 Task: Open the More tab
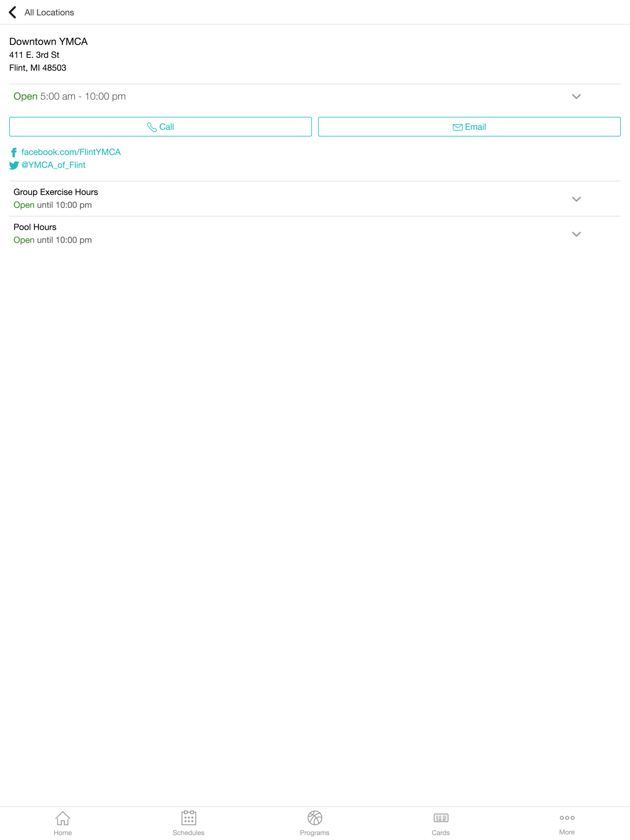567,823
